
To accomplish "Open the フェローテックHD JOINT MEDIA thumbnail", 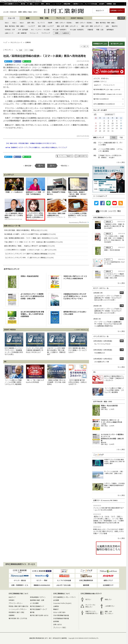I will pyautogui.click(x=35, y=339).
